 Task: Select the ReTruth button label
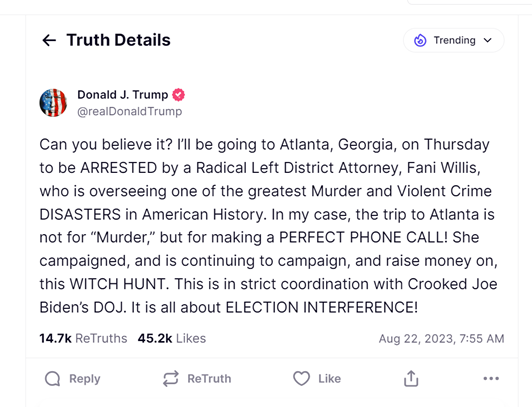click(209, 379)
